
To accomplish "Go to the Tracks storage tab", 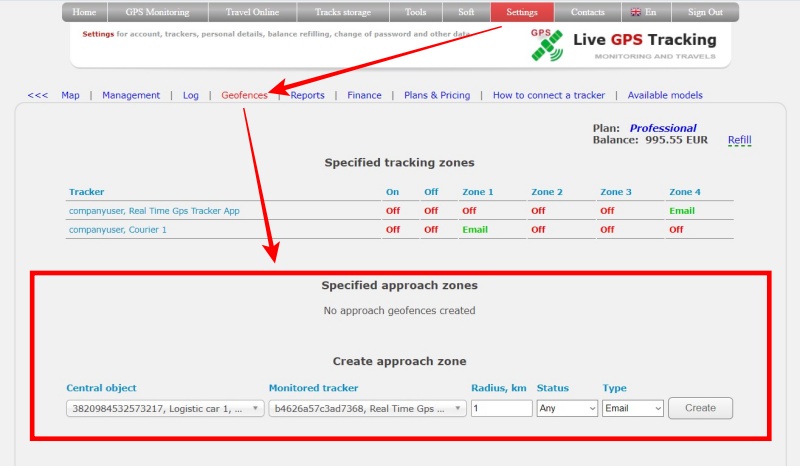I will [x=343, y=13].
